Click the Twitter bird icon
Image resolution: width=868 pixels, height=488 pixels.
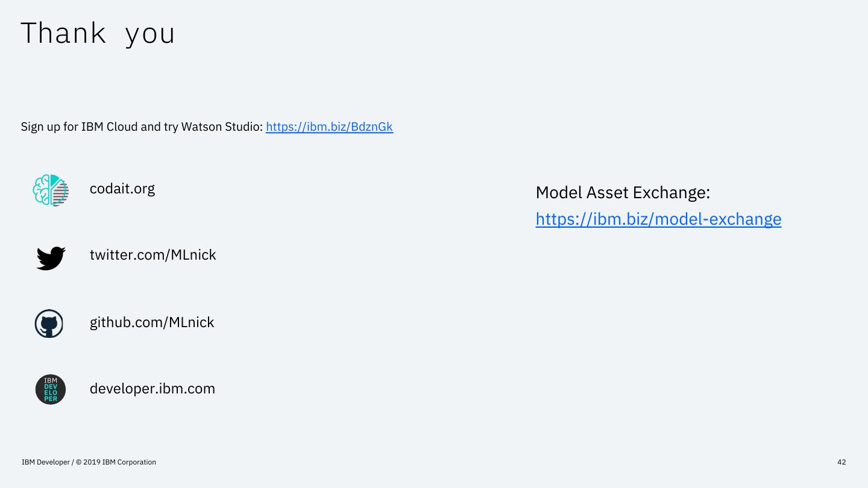[51, 257]
